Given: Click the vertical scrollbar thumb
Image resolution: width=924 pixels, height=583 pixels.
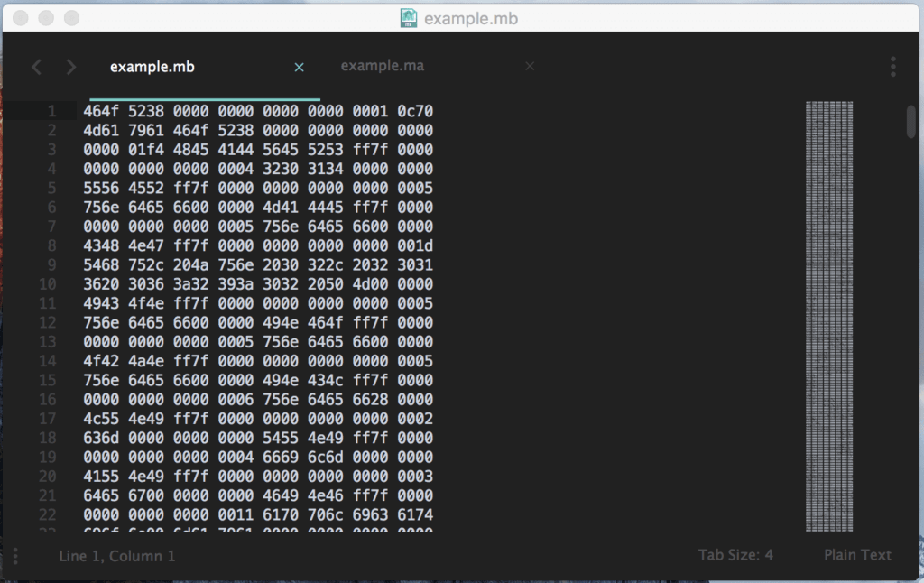Looking at the screenshot, I should (911, 122).
